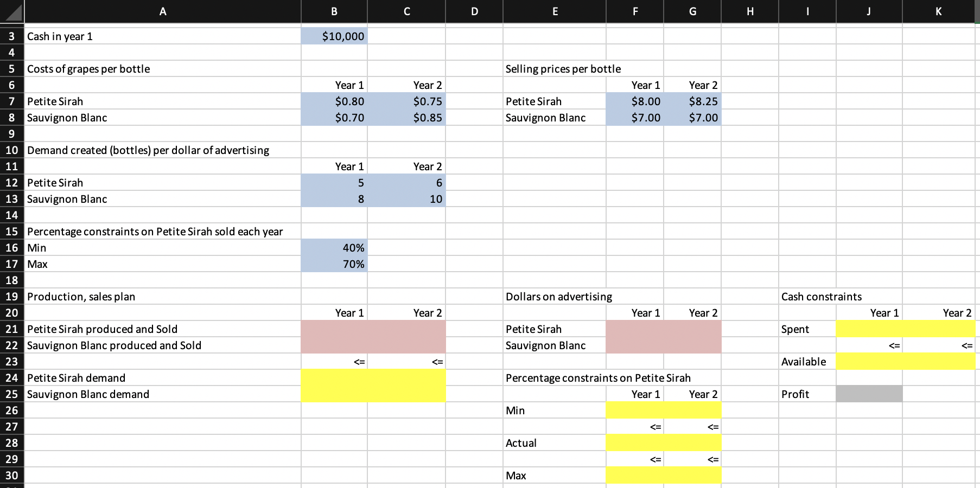Click demand value 10 for Sauvignon Blanc
Image resolution: width=980 pixels, height=488 pixels.
click(x=406, y=199)
